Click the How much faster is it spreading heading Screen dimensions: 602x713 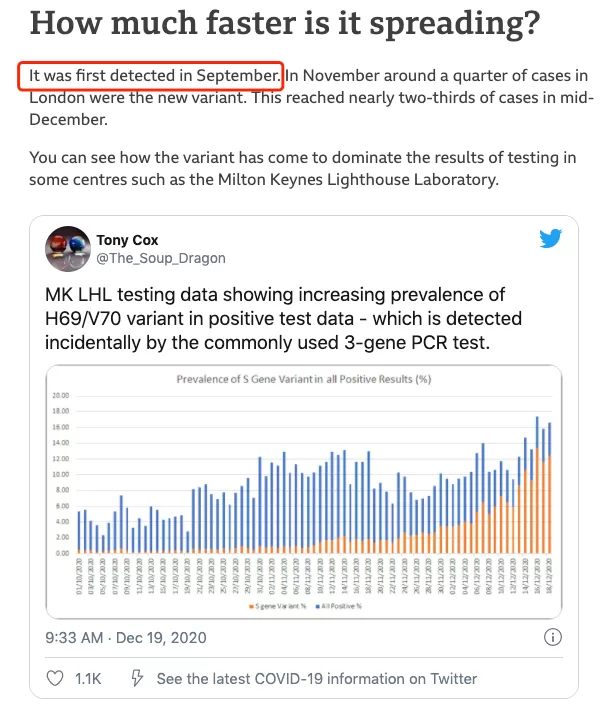point(285,24)
